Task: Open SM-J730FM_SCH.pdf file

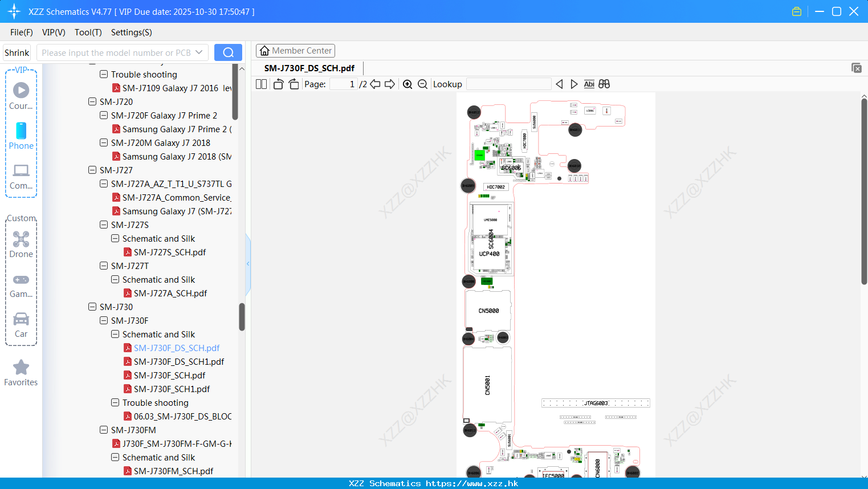Action: [173, 471]
